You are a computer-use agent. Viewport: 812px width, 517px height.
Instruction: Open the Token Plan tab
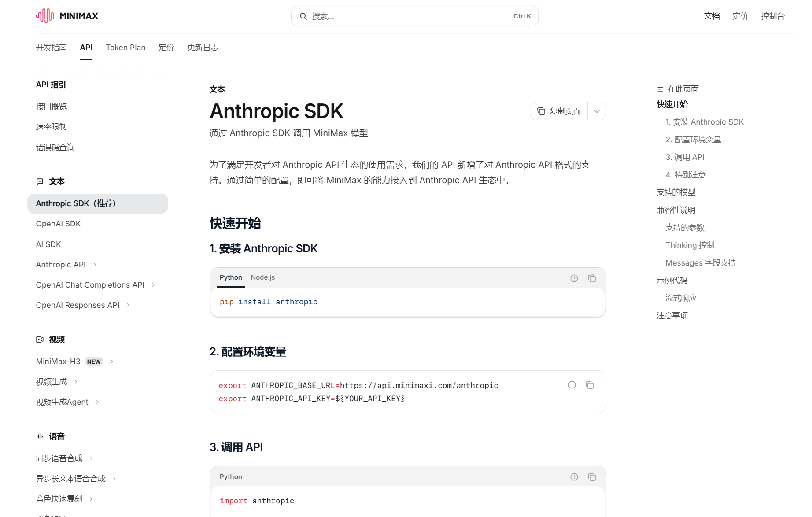tap(125, 48)
